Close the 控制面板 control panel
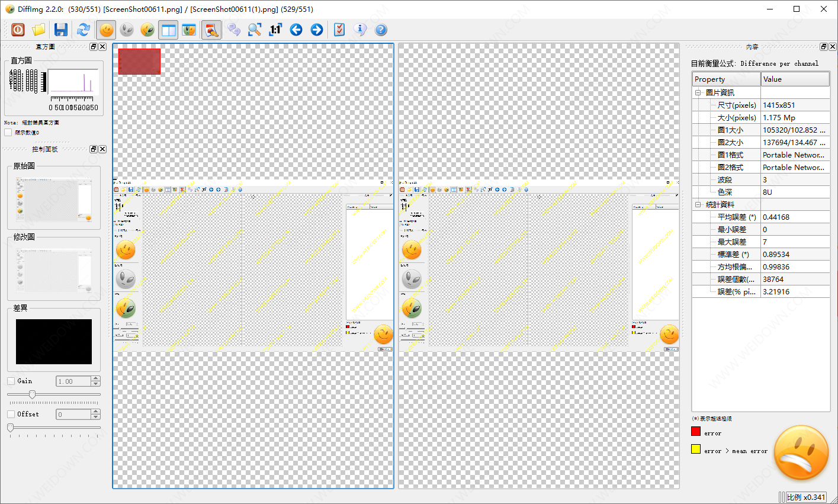The image size is (838, 504). 102,149
